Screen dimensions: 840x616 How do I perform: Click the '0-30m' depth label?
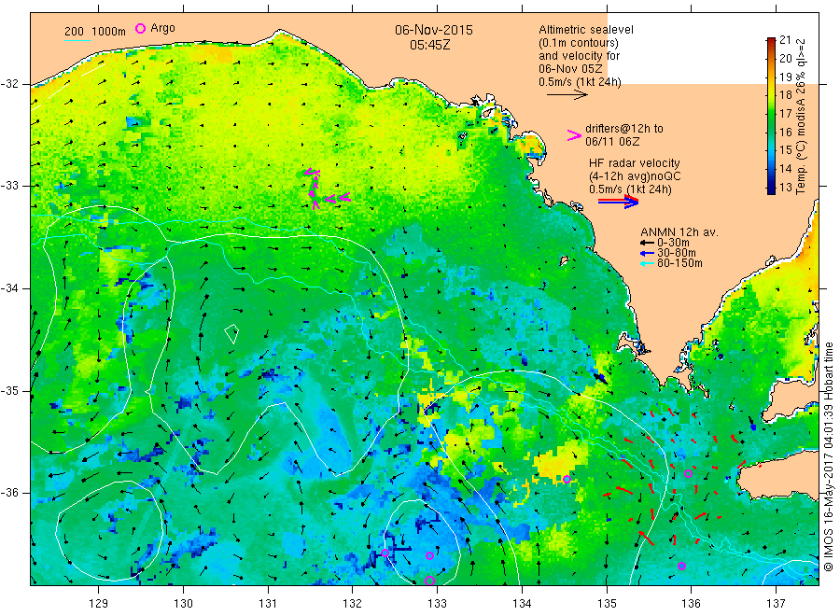pyautogui.click(x=673, y=243)
